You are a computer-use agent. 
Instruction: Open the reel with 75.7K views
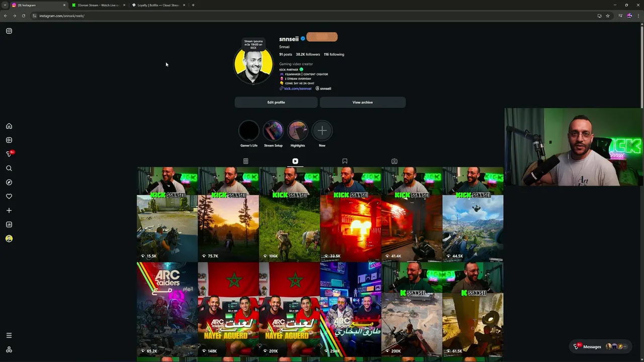[x=228, y=214]
